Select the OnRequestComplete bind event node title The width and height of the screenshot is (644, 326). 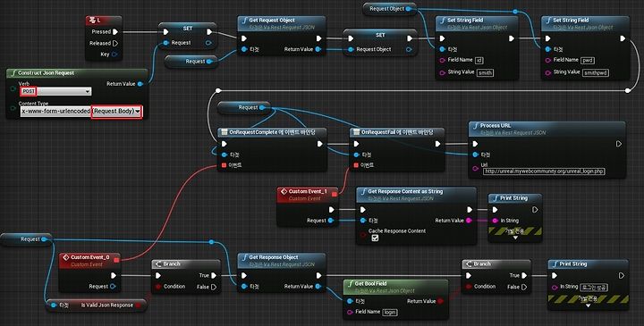point(272,132)
